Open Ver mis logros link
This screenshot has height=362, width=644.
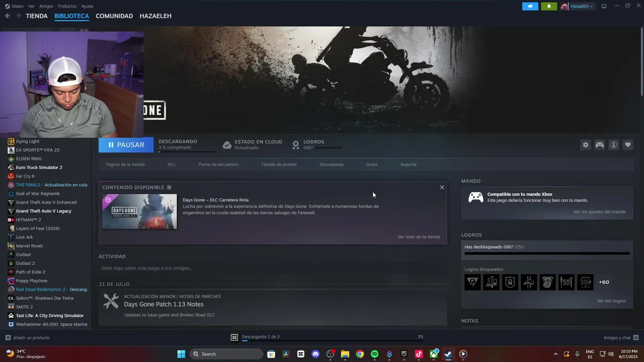coord(611,301)
